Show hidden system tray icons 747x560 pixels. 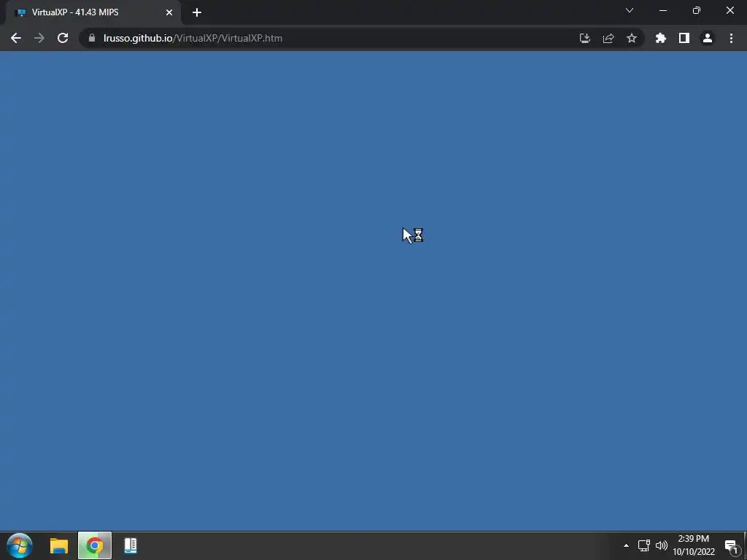pos(626,545)
